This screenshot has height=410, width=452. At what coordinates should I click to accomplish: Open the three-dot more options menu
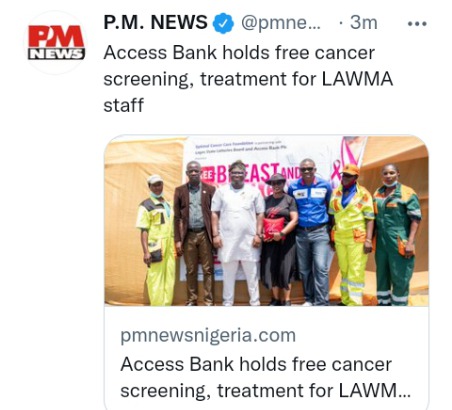417,24
